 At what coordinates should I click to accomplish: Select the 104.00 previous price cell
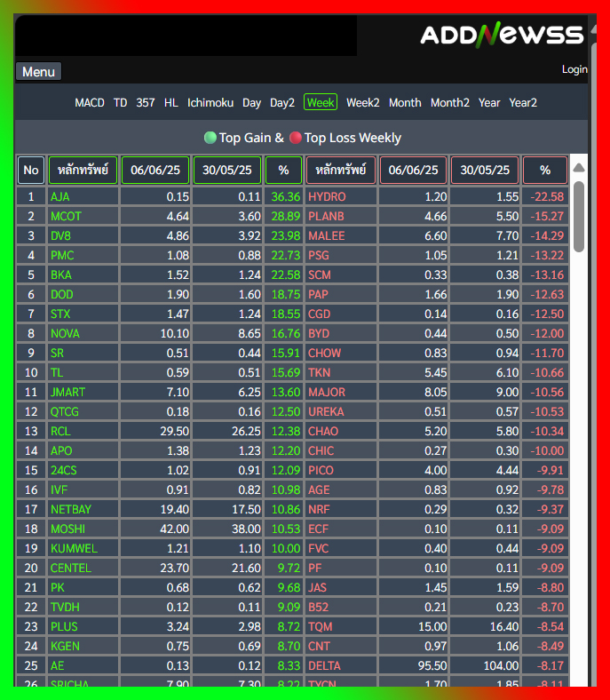(485, 665)
